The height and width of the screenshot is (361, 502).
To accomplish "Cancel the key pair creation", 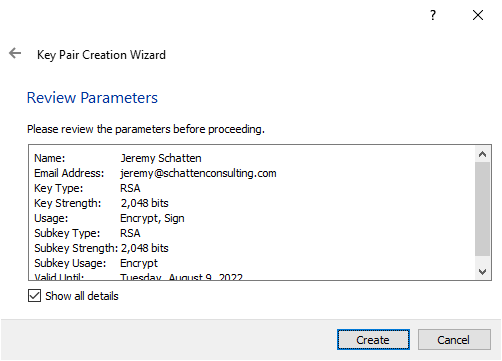I will [x=454, y=340].
